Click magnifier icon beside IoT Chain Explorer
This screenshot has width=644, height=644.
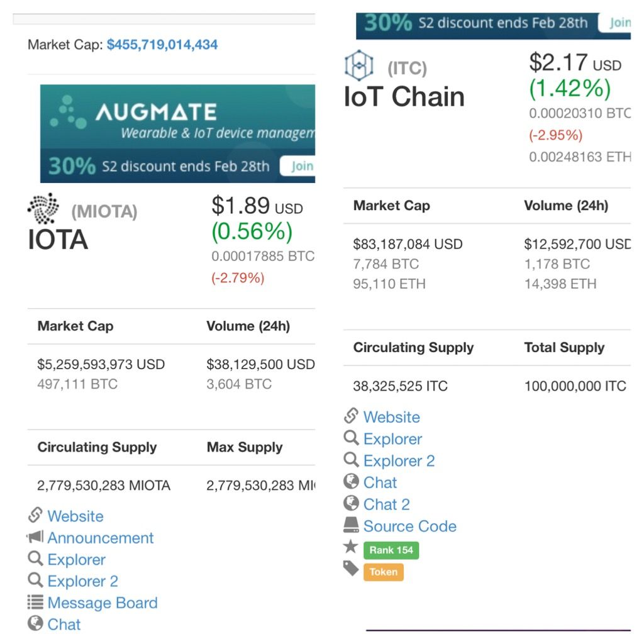352,438
